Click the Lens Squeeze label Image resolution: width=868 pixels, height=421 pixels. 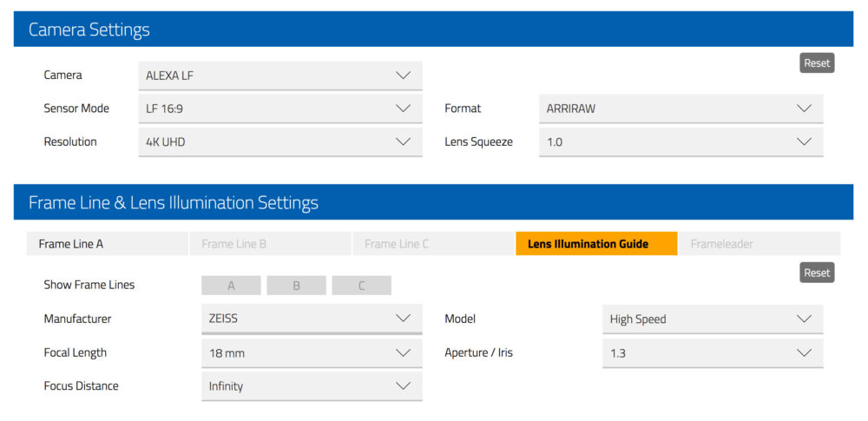click(x=479, y=141)
